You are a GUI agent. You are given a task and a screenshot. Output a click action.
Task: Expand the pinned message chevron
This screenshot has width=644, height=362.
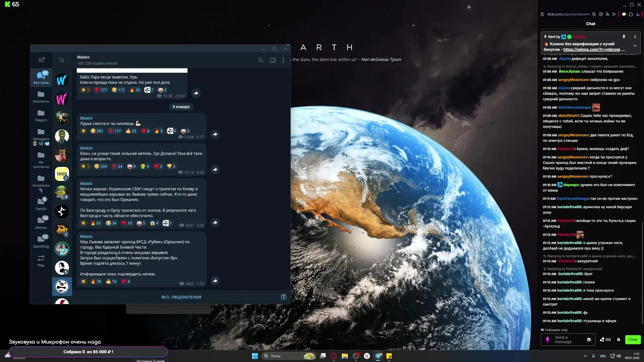point(635,46)
